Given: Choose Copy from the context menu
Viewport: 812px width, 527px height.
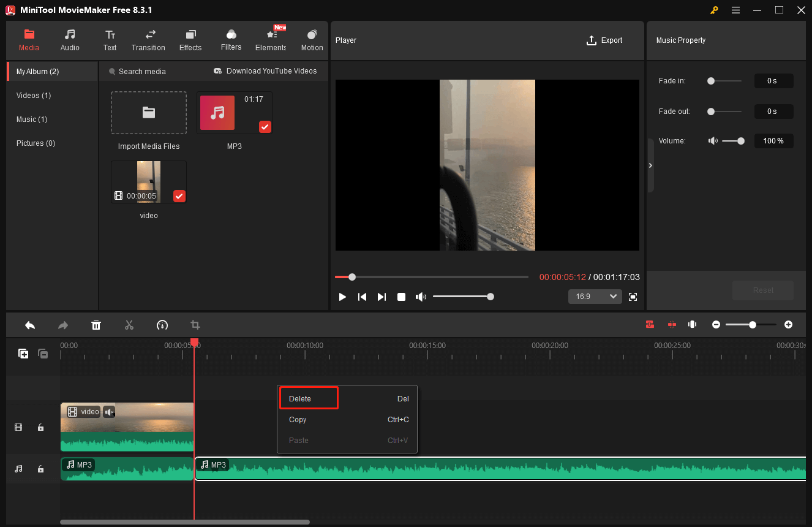Looking at the screenshot, I should point(298,419).
